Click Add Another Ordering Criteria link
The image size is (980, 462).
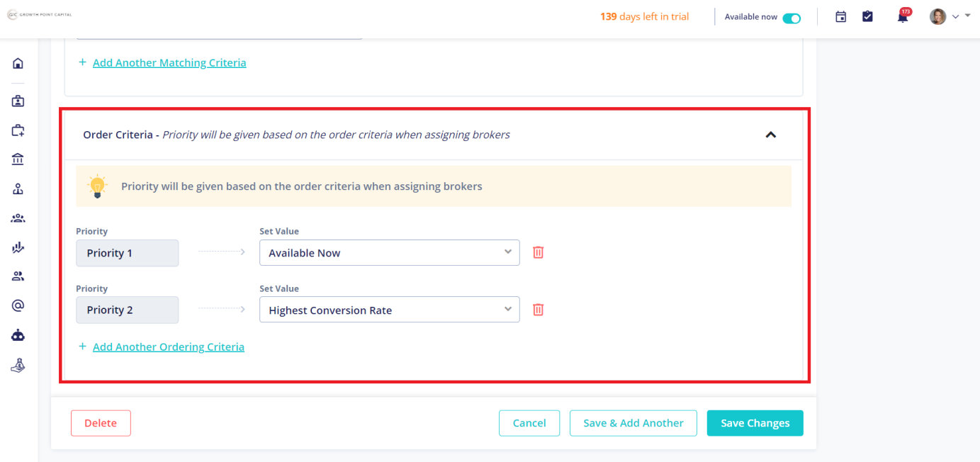point(169,346)
